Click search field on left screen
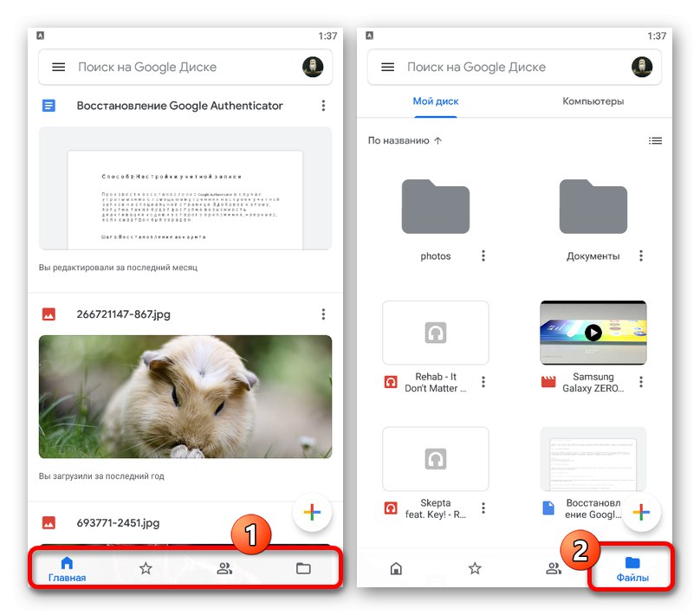700x615 pixels. (185, 67)
